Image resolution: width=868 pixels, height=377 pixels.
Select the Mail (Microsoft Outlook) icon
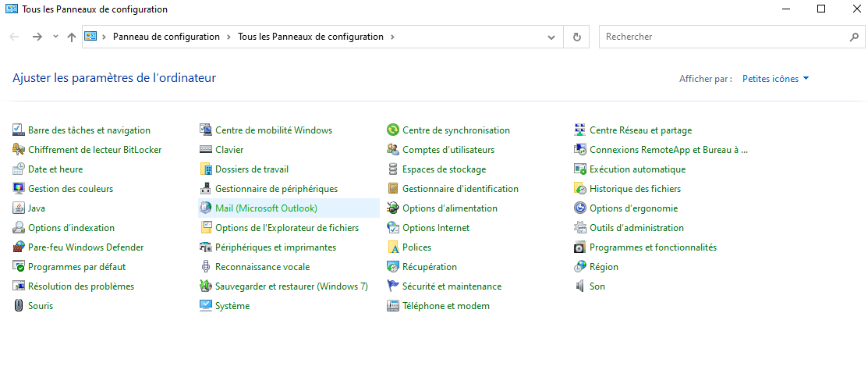coord(206,208)
